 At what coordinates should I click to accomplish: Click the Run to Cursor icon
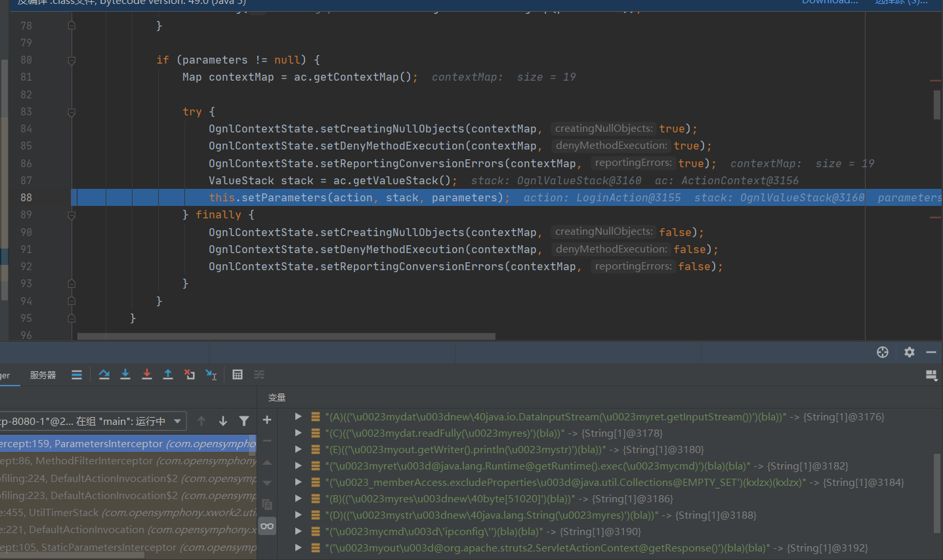click(x=211, y=374)
